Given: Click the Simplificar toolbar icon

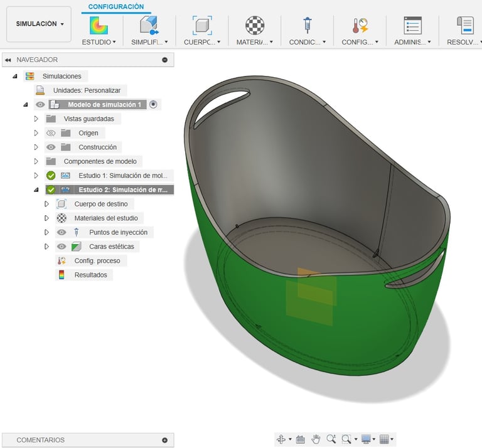Looking at the screenshot, I should pos(149,26).
